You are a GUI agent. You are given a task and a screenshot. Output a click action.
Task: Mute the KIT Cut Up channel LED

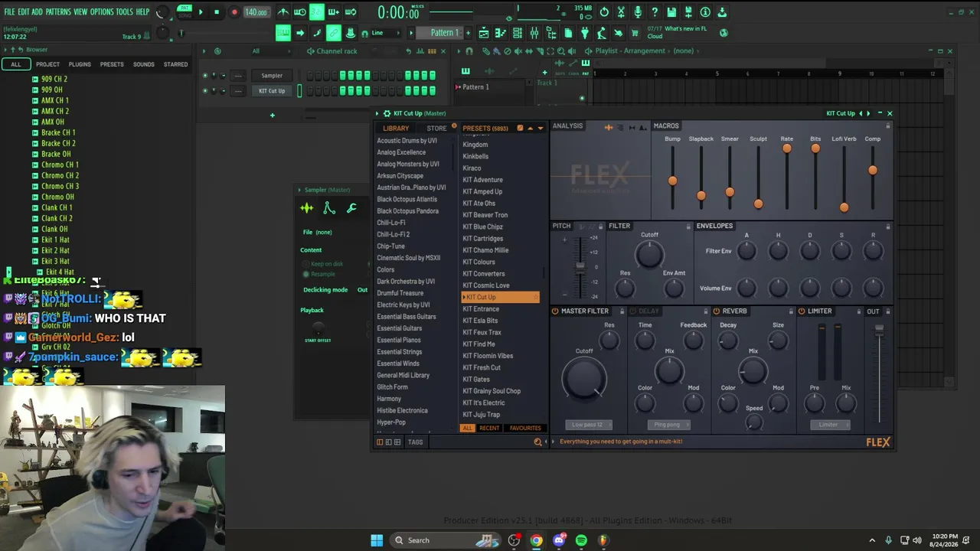point(204,91)
